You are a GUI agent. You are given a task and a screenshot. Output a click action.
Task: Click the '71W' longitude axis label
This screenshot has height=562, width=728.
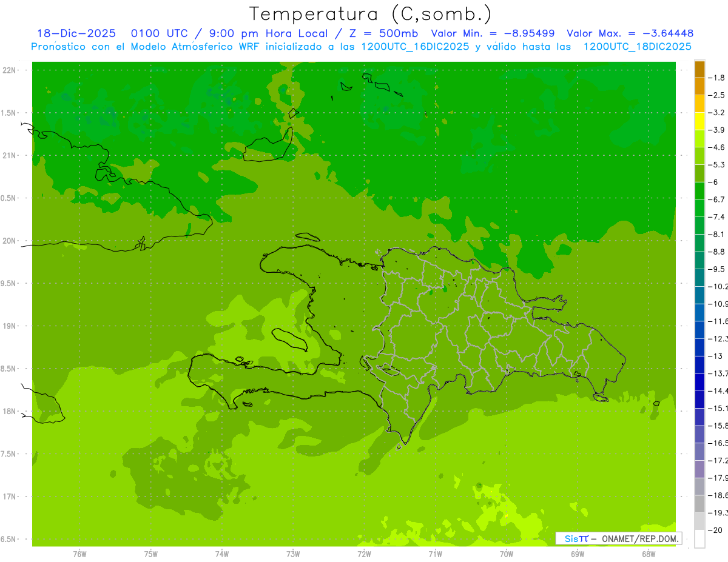coord(435,554)
